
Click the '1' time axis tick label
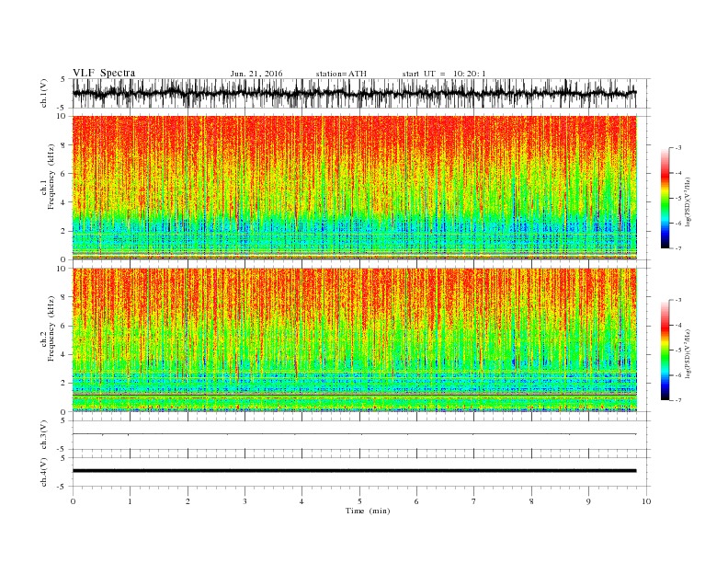pos(130,501)
